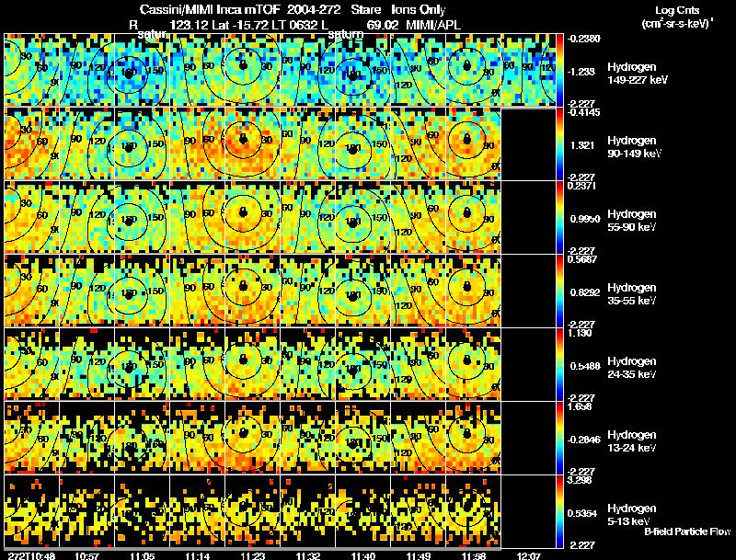Click the 'B-field Particle Flow' label
736x560 pixels.
click(687, 531)
